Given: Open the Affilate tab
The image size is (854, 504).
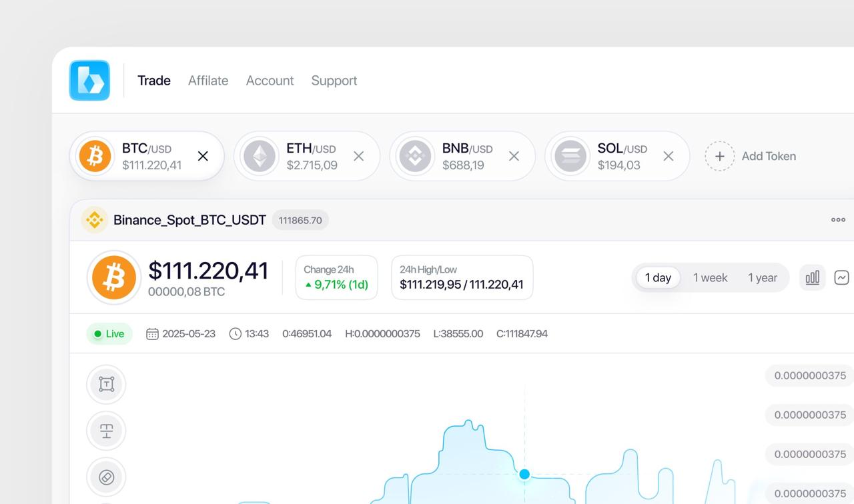Looking at the screenshot, I should click(208, 81).
